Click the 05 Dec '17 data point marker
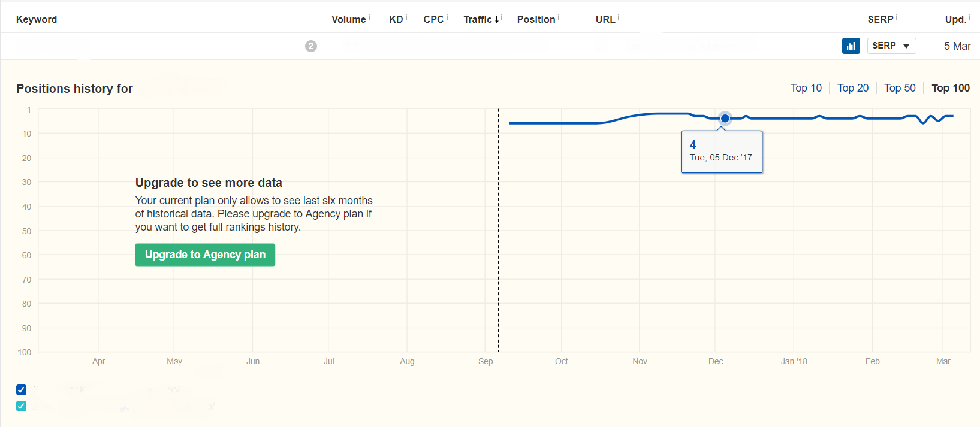 [x=725, y=118]
